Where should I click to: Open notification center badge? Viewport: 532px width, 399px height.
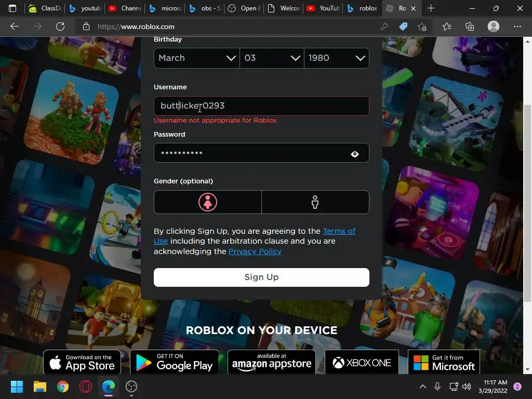point(517,387)
